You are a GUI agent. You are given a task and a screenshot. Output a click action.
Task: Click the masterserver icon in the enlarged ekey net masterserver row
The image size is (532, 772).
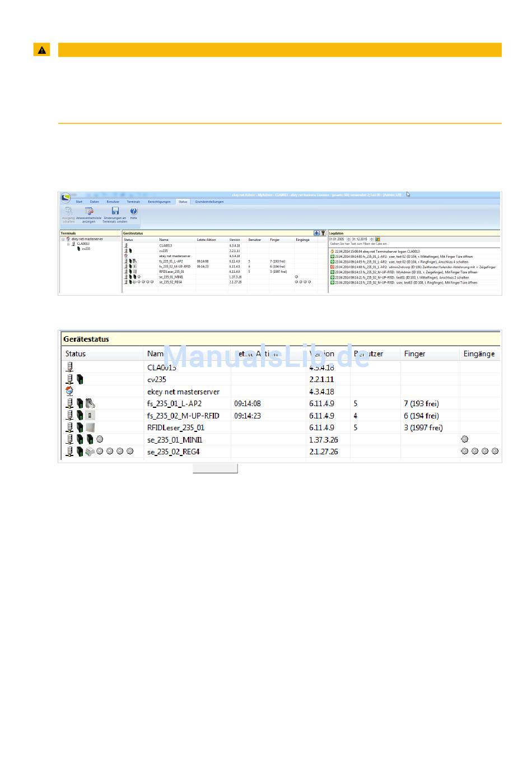click(x=69, y=391)
